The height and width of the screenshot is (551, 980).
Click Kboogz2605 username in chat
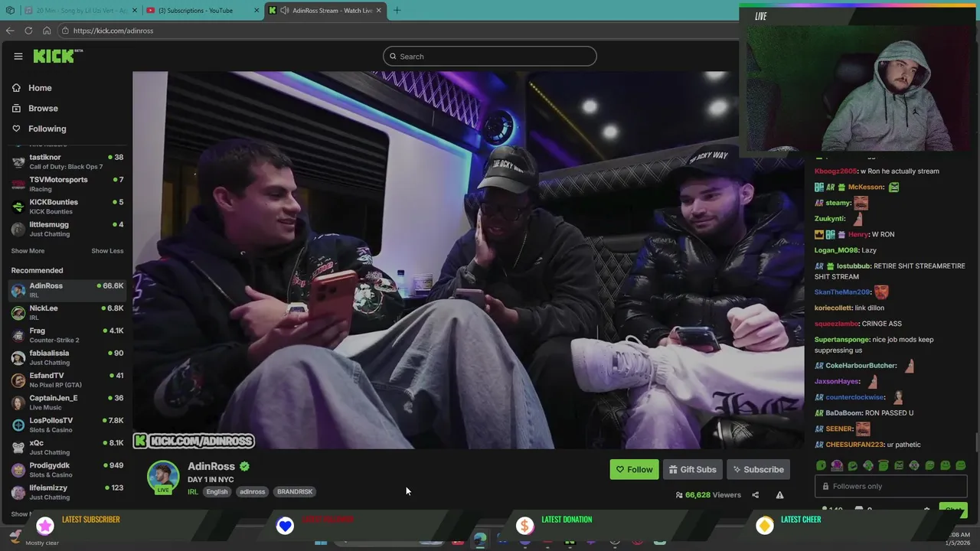click(x=835, y=171)
